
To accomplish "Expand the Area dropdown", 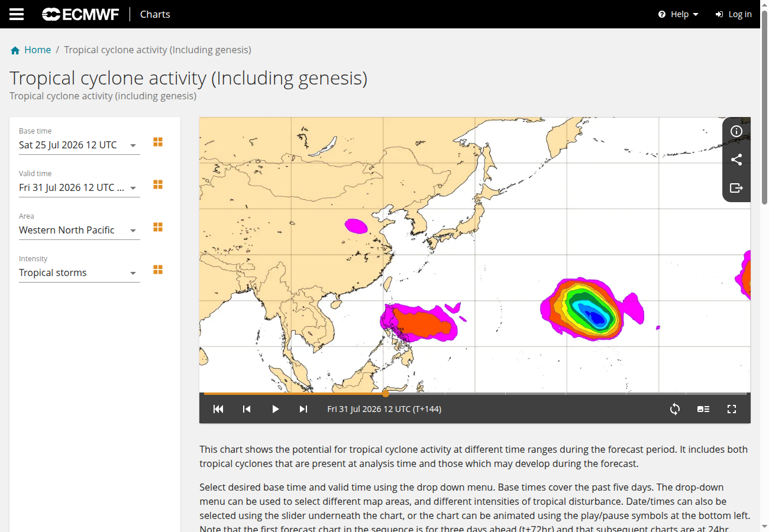I will [79, 230].
